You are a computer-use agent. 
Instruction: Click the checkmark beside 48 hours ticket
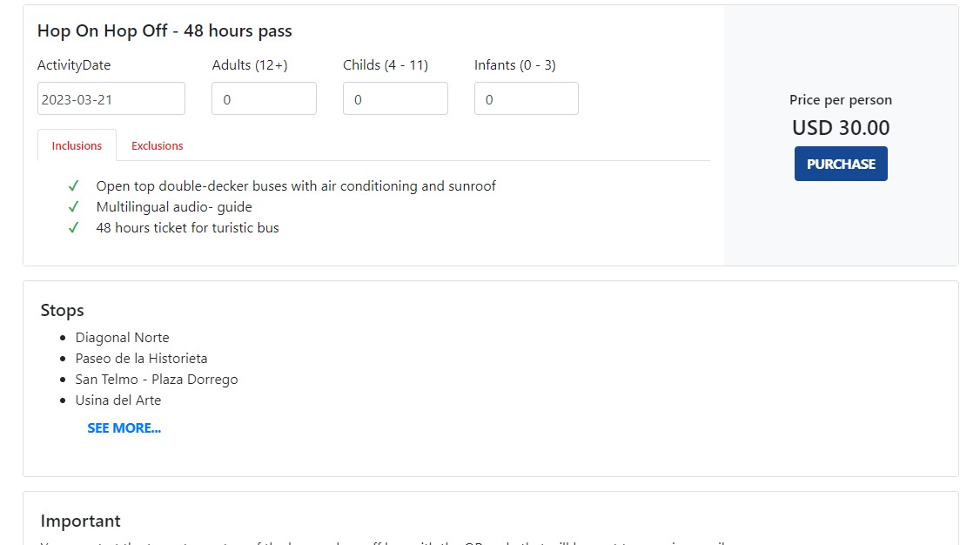[74, 228]
